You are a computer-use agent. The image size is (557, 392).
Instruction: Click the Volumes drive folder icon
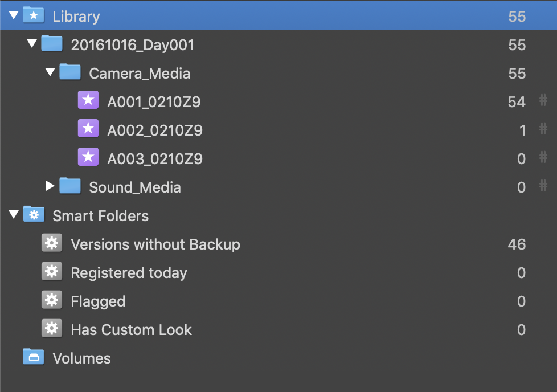[x=34, y=357]
